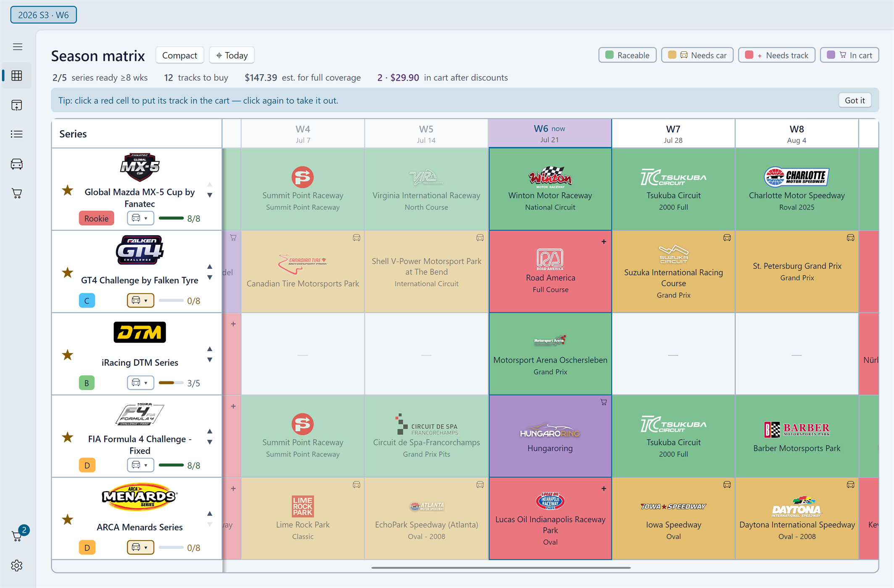Select the W6 now column header

click(550, 134)
